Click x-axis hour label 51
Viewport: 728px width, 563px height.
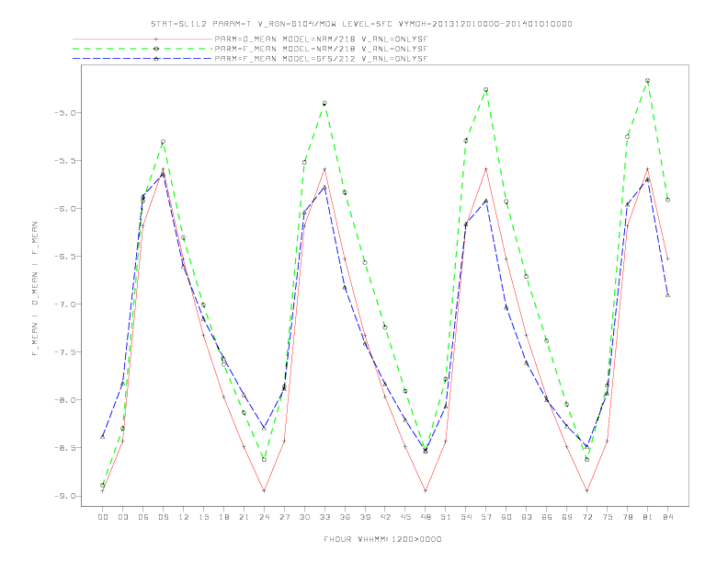pyautogui.click(x=446, y=517)
